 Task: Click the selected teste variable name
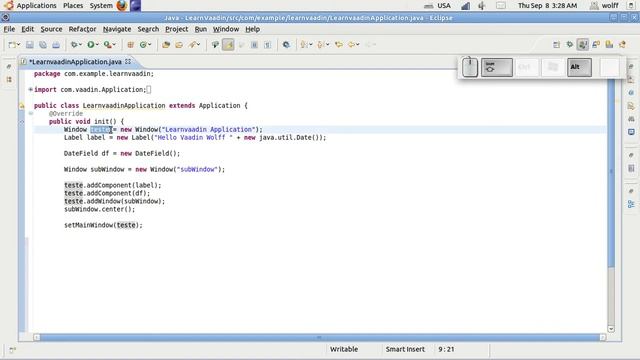click(100, 129)
